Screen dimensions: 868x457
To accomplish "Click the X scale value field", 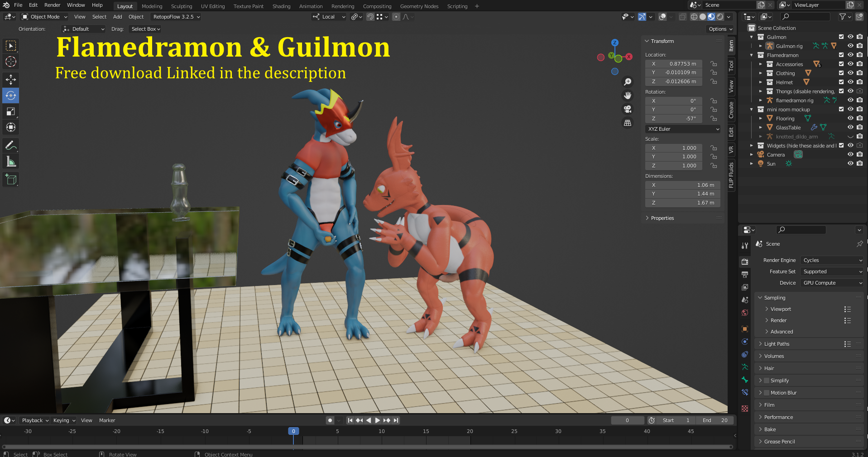I will coord(673,148).
